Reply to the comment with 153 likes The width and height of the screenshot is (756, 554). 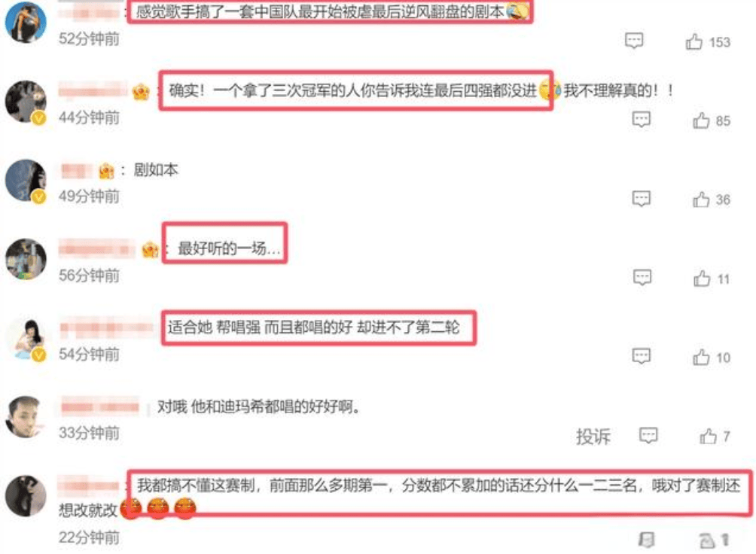click(x=634, y=41)
